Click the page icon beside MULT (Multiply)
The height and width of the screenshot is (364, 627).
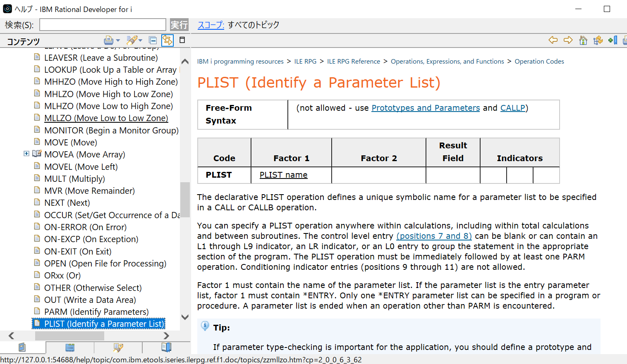pyautogui.click(x=37, y=178)
